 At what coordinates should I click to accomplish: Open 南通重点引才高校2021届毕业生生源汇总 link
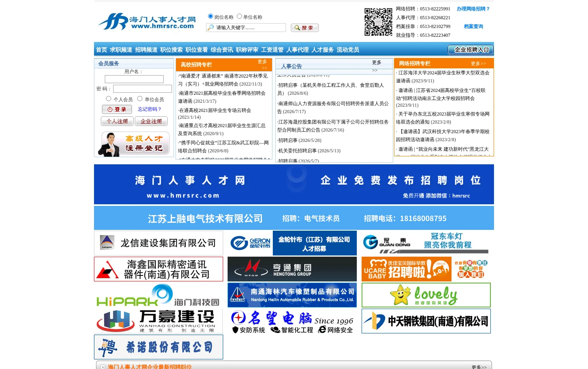pos(222,130)
